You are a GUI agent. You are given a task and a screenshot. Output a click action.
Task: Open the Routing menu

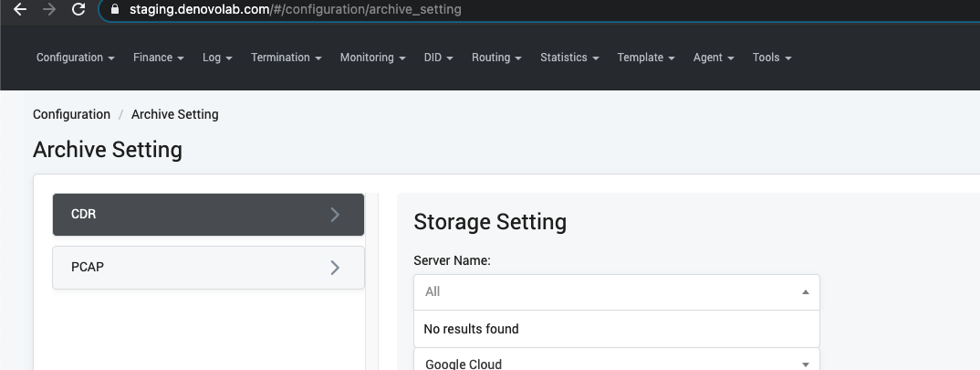click(496, 58)
